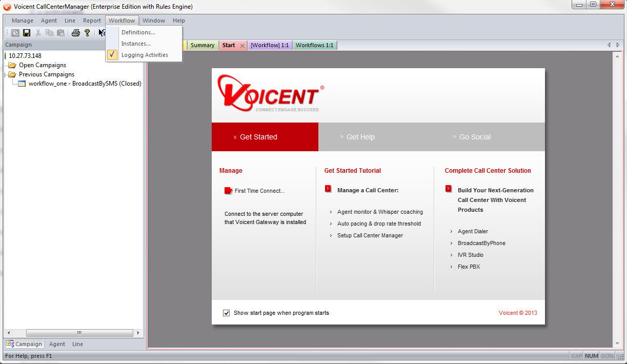This screenshot has height=364, width=627.
Task: Click the Campaign panel scroll right arrow
Action: coord(138,333)
